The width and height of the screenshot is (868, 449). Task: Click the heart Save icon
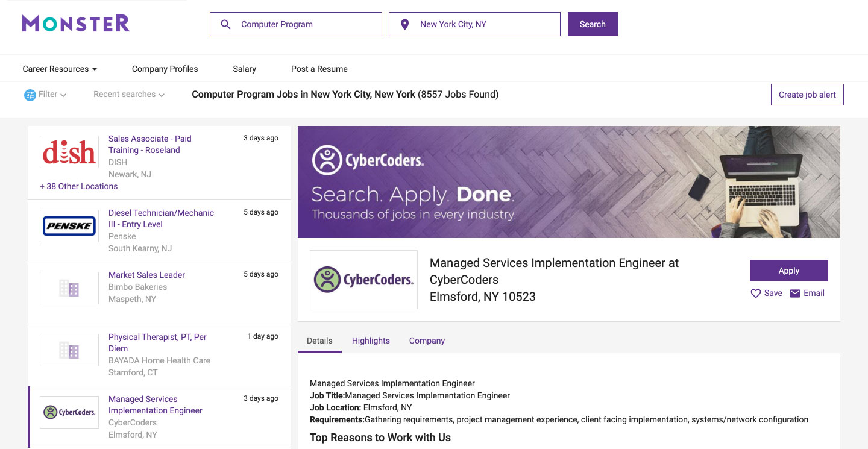click(755, 294)
